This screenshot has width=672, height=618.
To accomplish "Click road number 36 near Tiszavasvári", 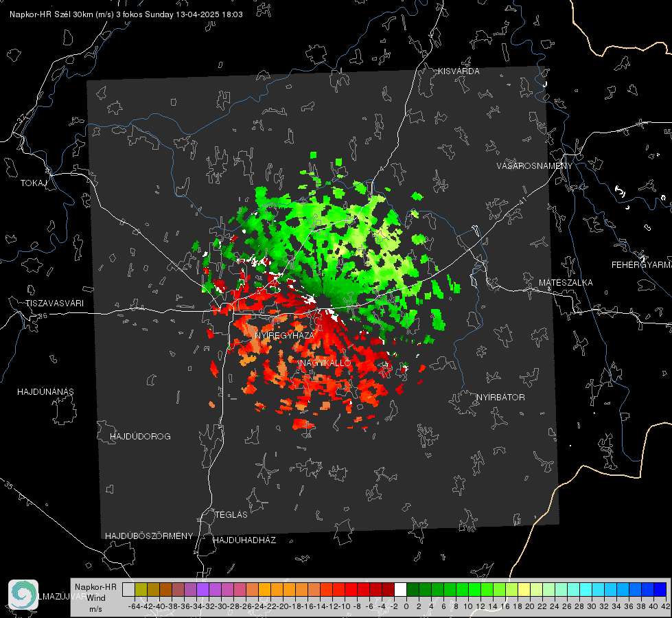I will coord(43,316).
